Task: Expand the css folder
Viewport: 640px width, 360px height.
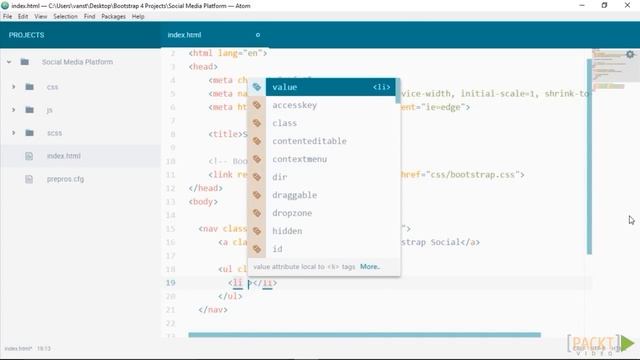Action: [x=13, y=87]
